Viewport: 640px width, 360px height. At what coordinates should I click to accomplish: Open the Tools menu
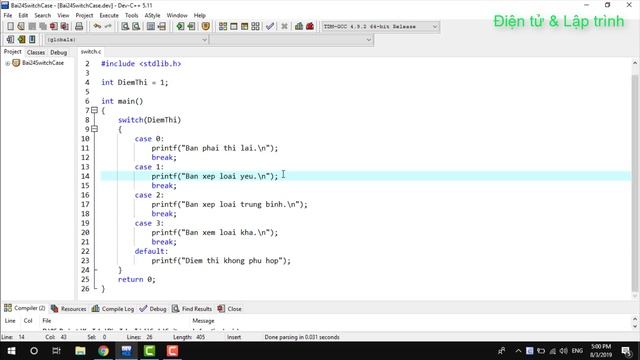tap(131, 16)
